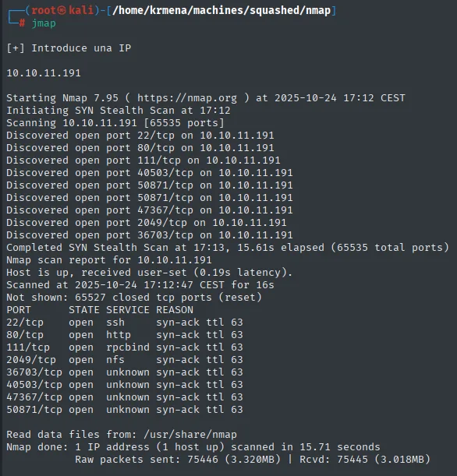Click the 80/tcp http row
The image size is (457, 476).
pyautogui.click(x=125, y=334)
